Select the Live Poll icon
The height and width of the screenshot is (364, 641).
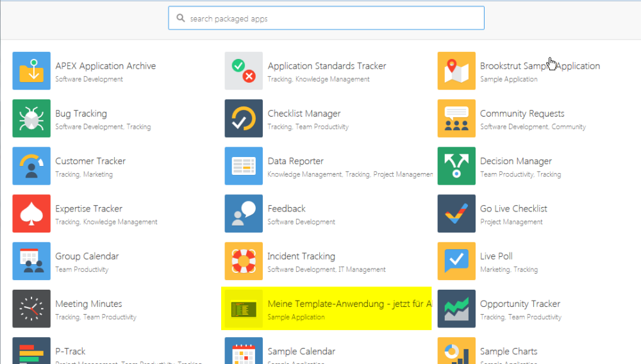[x=456, y=261]
